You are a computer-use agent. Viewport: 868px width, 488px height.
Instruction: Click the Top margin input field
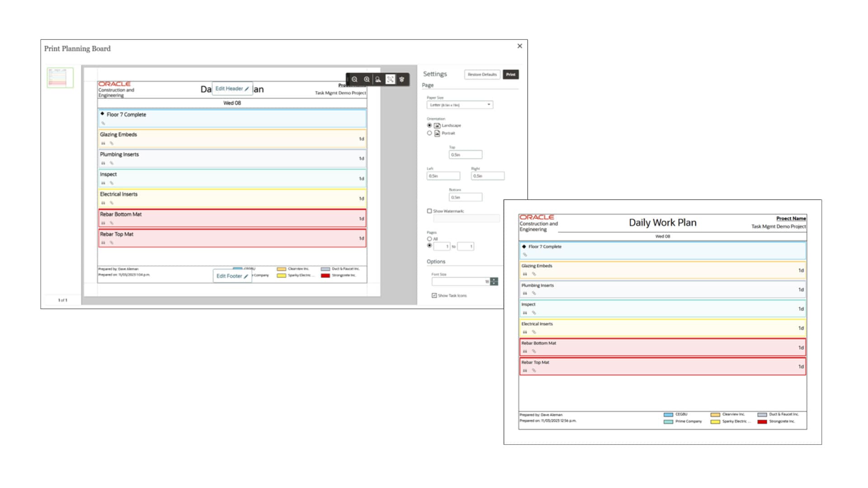click(x=465, y=155)
